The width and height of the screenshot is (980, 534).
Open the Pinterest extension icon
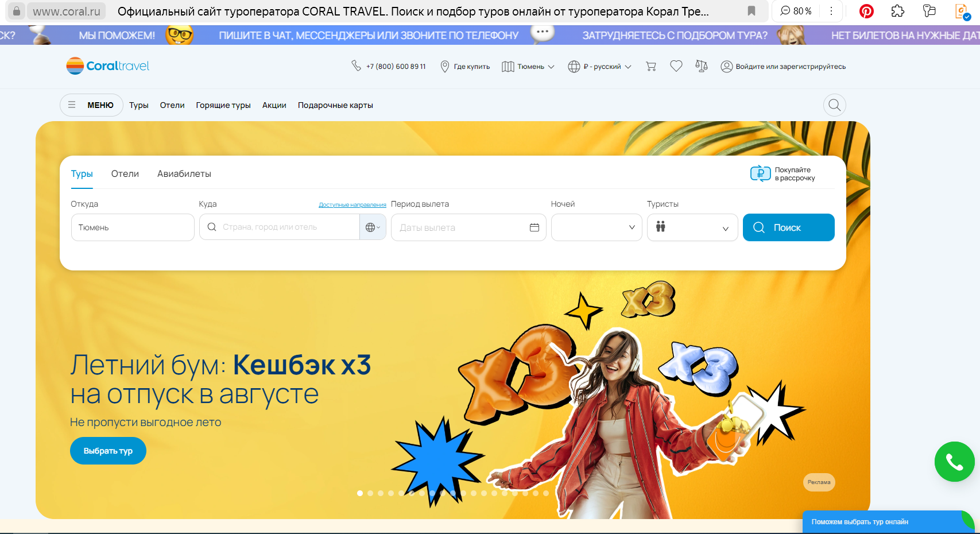coord(866,11)
